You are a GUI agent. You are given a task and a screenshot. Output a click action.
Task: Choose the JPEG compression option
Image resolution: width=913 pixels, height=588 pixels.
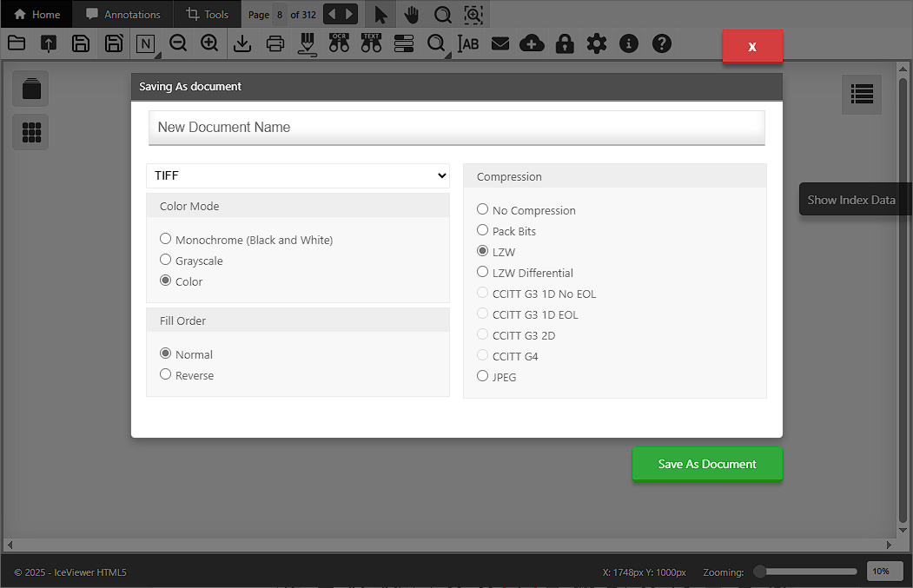[483, 376]
